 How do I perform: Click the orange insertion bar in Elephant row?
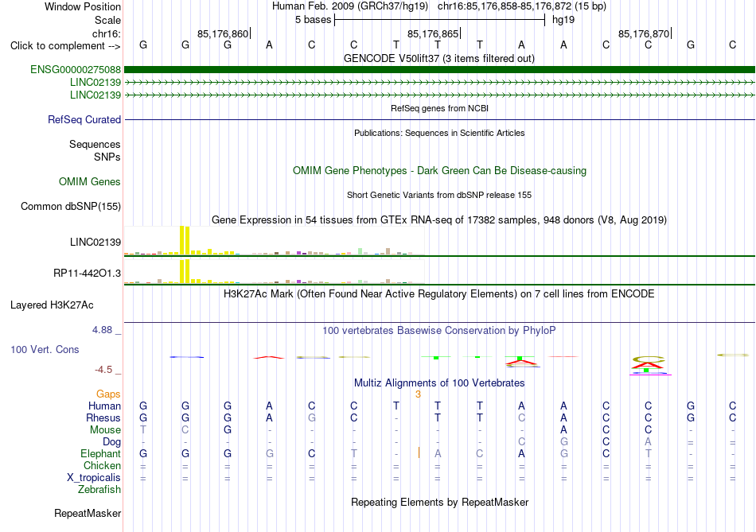tap(419, 453)
